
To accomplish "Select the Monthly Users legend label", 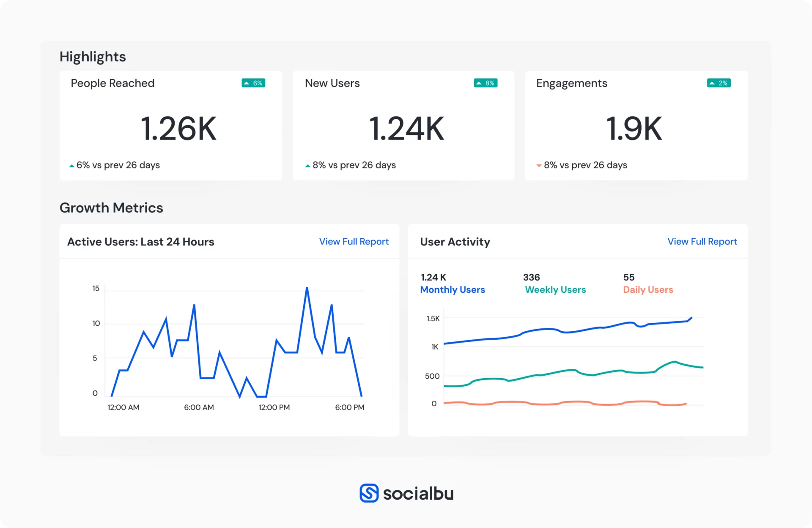I will tap(453, 290).
